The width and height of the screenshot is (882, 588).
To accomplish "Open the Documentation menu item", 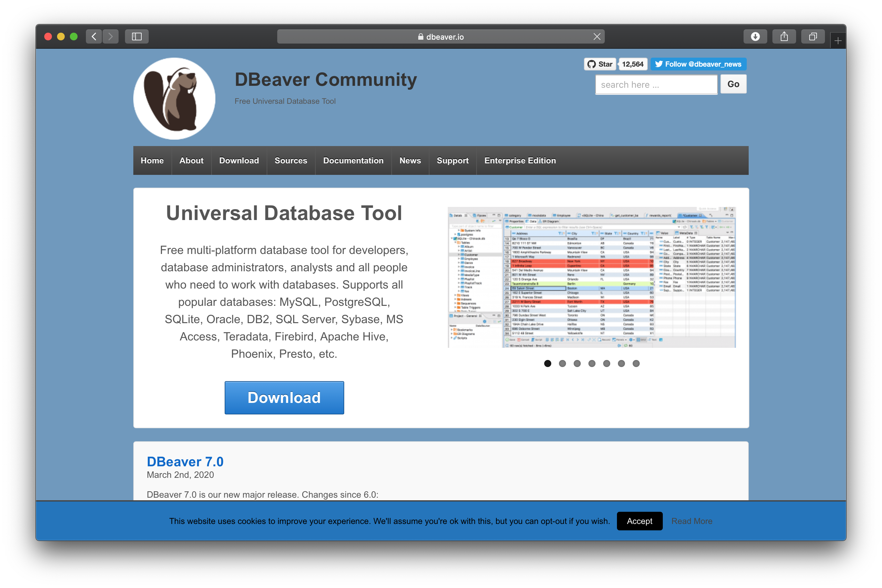I will click(x=353, y=160).
